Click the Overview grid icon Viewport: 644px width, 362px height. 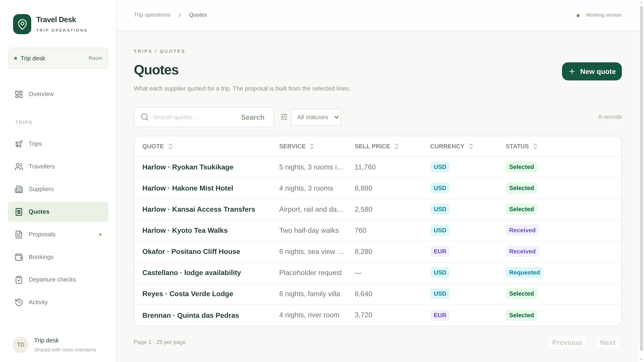[19, 94]
